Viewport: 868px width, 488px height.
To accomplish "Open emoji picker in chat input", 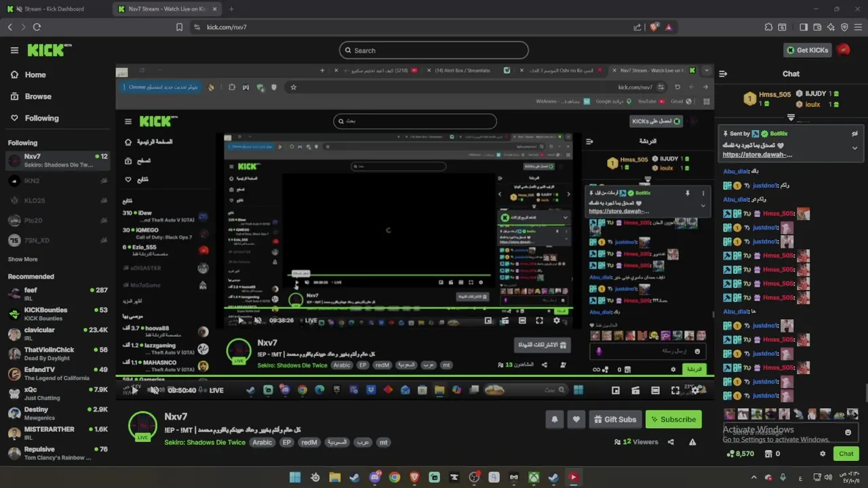I will 848,432.
